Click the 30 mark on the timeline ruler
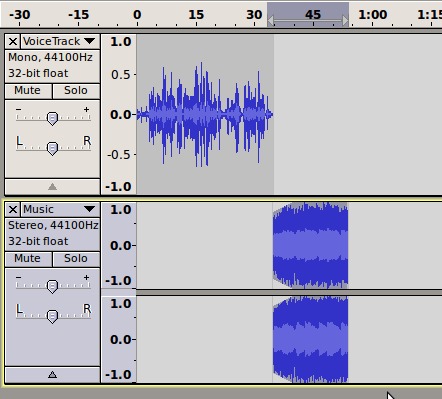The width and height of the screenshot is (442, 399). (x=254, y=15)
